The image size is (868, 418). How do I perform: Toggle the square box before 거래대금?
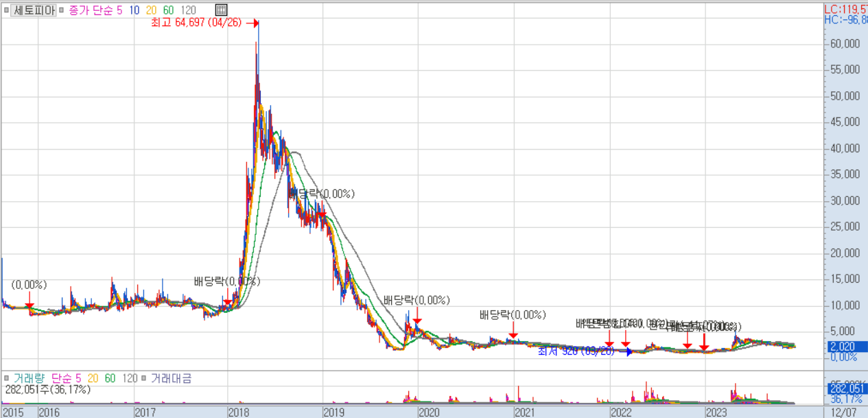click(x=143, y=378)
